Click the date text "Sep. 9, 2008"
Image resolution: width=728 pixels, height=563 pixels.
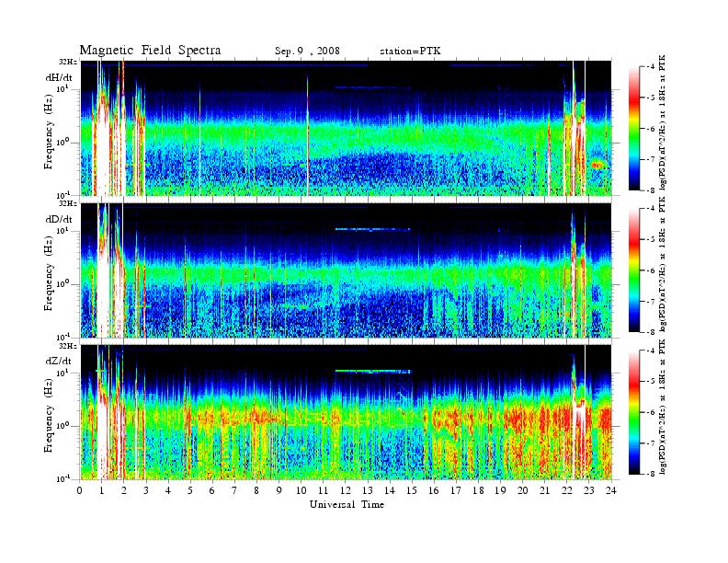click(307, 52)
